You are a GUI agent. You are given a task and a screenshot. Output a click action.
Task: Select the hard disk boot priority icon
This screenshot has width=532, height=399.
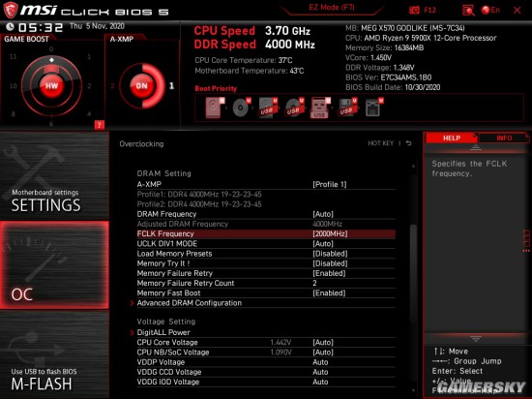pos(214,107)
